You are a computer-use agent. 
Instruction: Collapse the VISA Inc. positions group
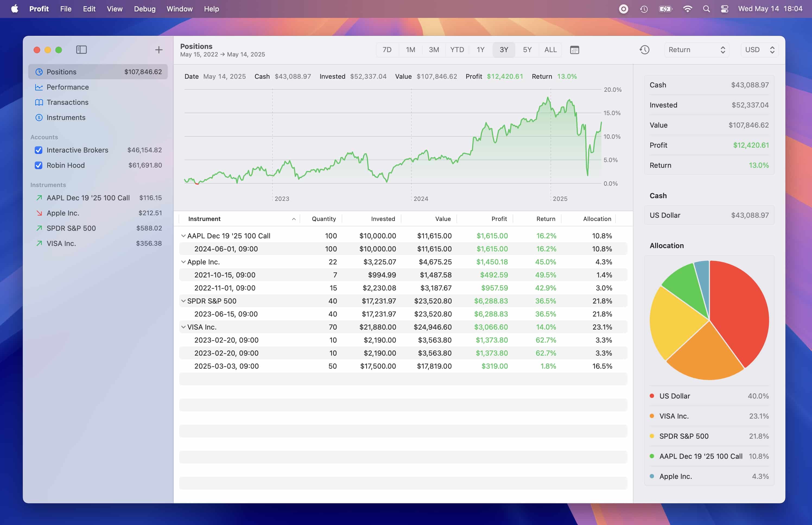pyautogui.click(x=183, y=327)
